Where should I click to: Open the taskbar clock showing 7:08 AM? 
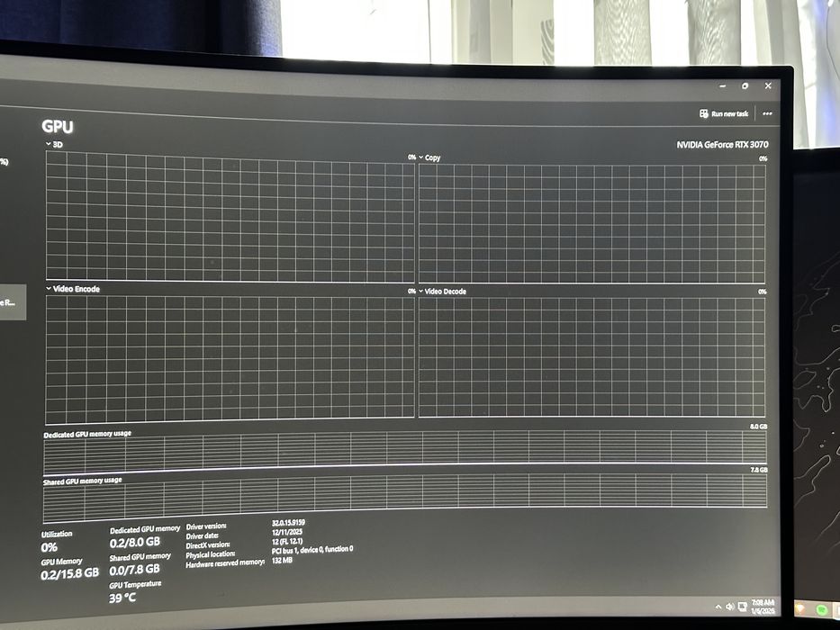click(763, 607)
